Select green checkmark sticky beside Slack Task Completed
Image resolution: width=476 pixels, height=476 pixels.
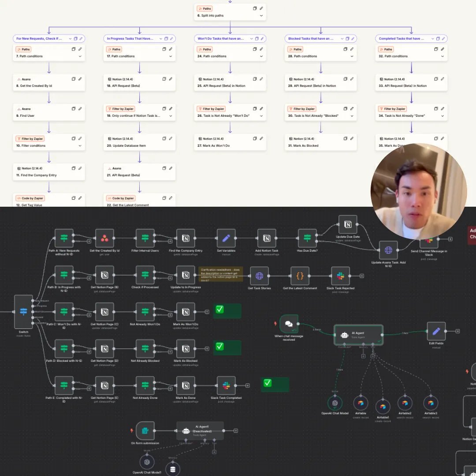click(275, 385)
